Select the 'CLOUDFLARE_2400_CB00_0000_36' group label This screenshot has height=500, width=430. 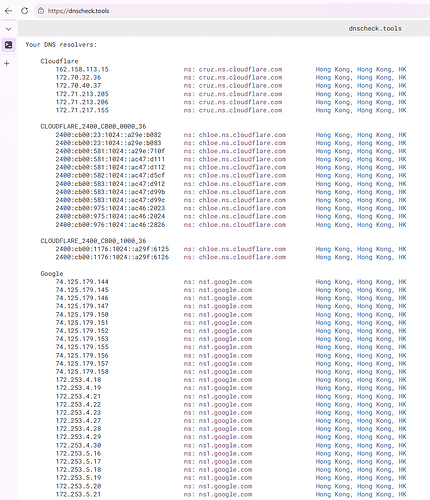93,126
